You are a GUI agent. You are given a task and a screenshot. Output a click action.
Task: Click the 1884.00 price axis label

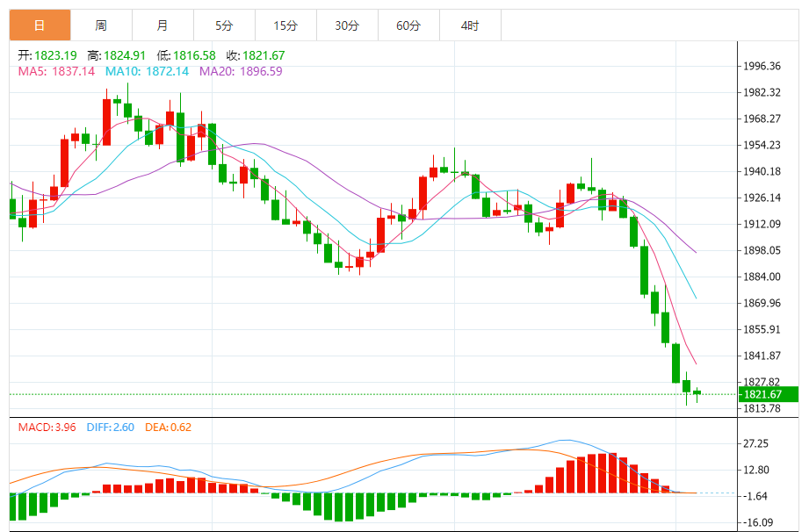(x=762, y=277)
